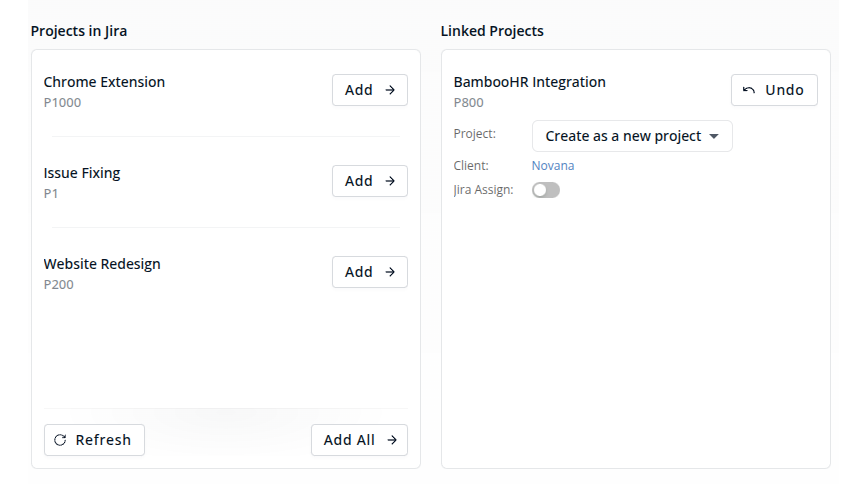Screen dimensions: 868x484
Task: Click the curved undo arrow icon
Action: point(749,90)
